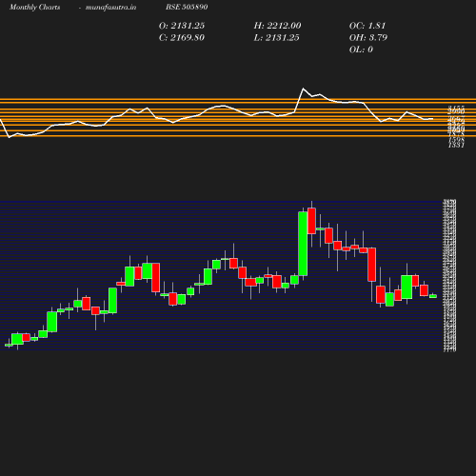Click the '1331' axis label near the line chart
This screenshot has height=476, width=476.
[456, 146]
